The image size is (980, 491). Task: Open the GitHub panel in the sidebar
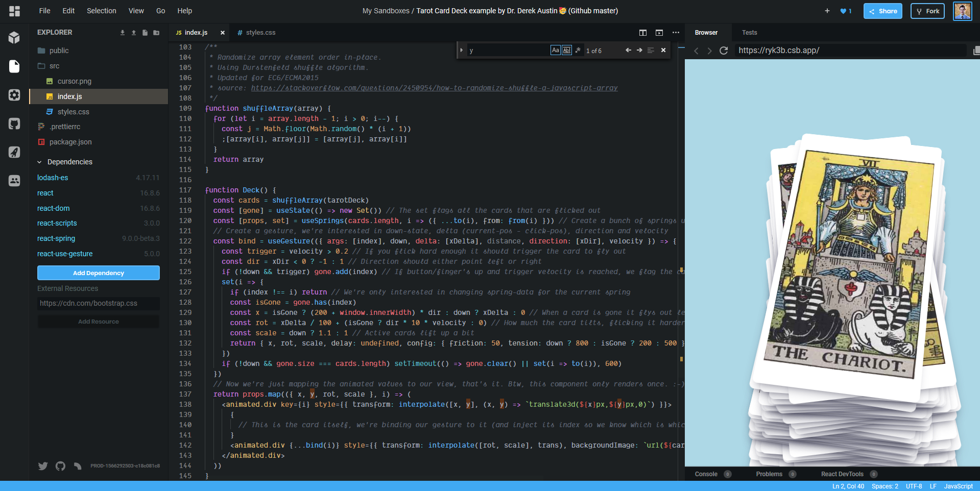tap(14, 124)
